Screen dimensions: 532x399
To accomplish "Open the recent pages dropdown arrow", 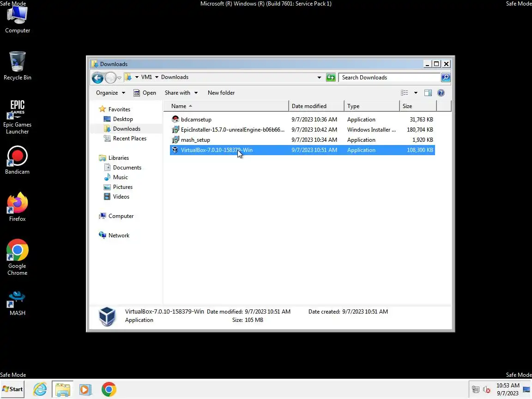I will tap(120, 78).
